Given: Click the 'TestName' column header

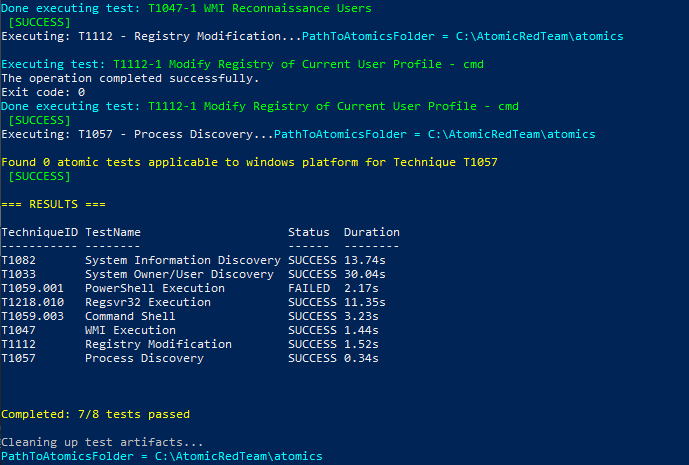Looking at the screenshot, I should click(113, 232).
